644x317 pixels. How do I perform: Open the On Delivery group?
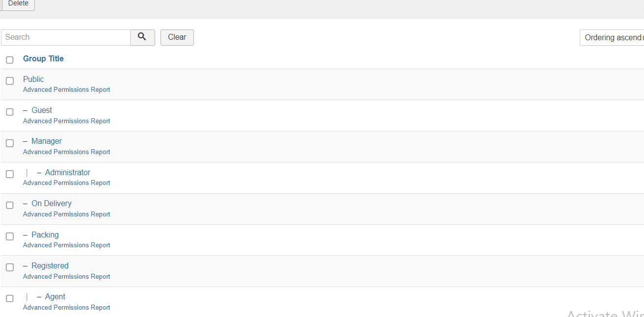[x=52, y=204]
